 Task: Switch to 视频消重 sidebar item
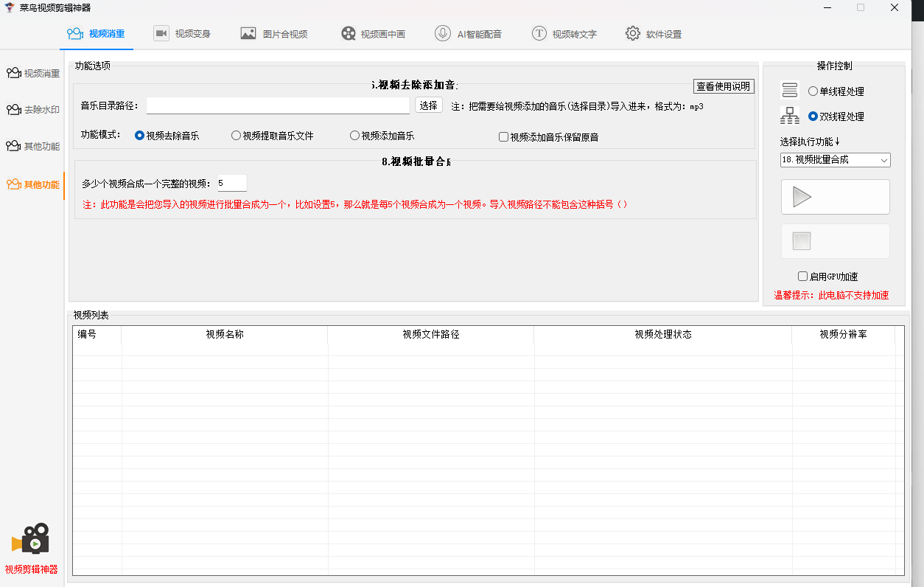[x=33, y=73]
